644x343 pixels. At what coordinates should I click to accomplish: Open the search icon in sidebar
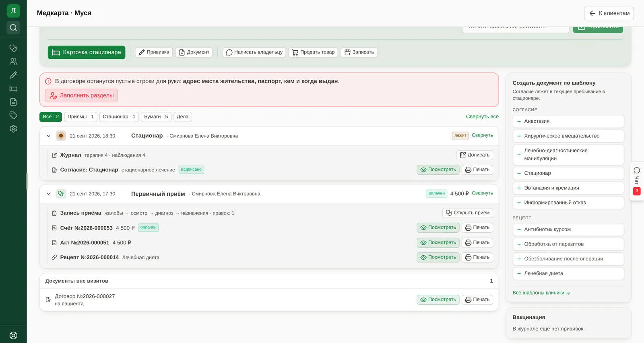[x=13, y=27]
